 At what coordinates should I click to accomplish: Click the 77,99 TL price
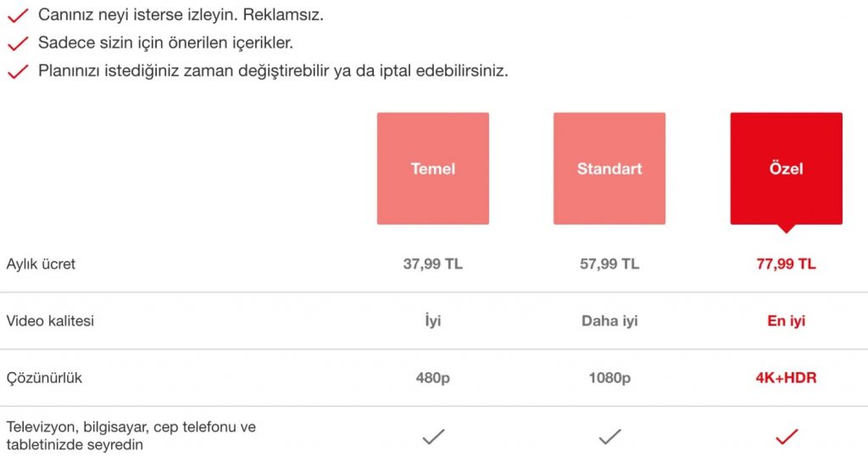tap(786, 264)
